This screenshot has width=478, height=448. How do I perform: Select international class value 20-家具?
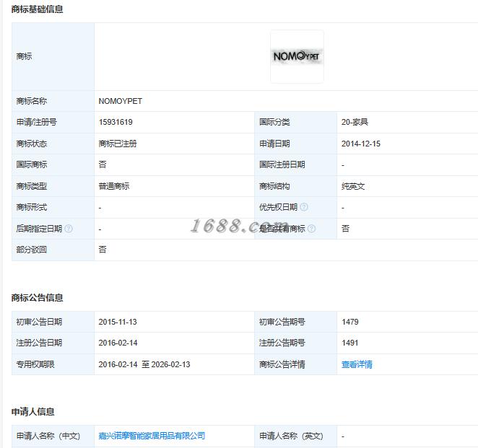(355, 122)
